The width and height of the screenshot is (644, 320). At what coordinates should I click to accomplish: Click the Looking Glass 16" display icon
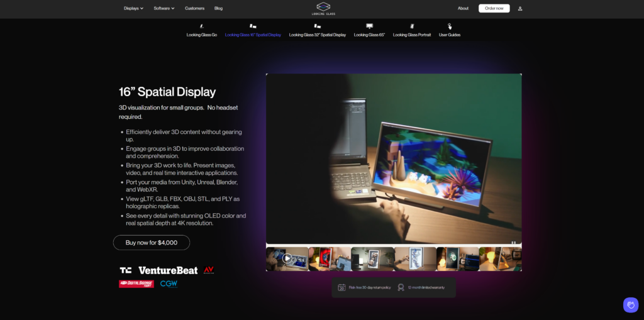click(x=253, y=26)
